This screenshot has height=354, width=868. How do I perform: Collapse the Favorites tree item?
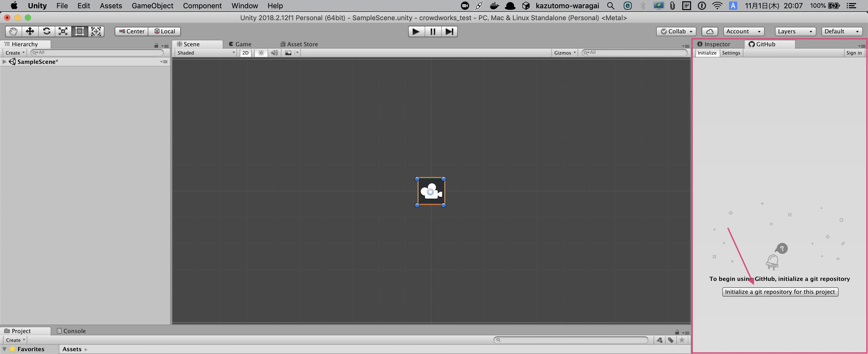coord(4,349)
